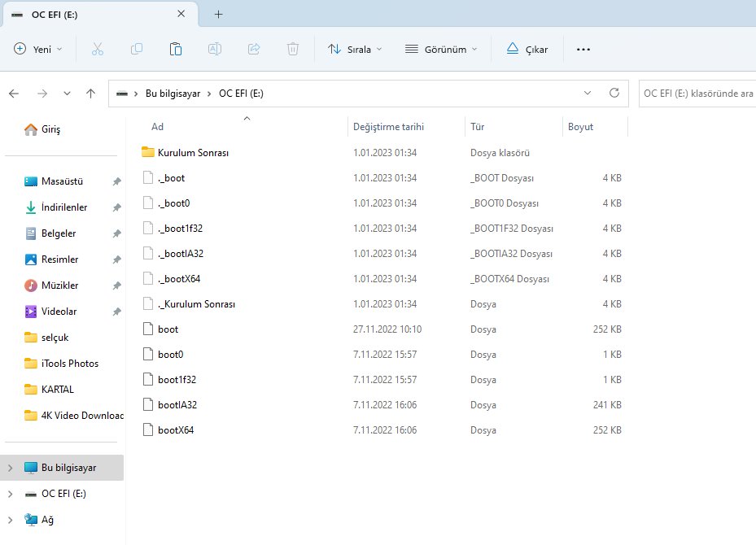Click the Paste clipboard icon
756x545 pixels.
point(176,49)
